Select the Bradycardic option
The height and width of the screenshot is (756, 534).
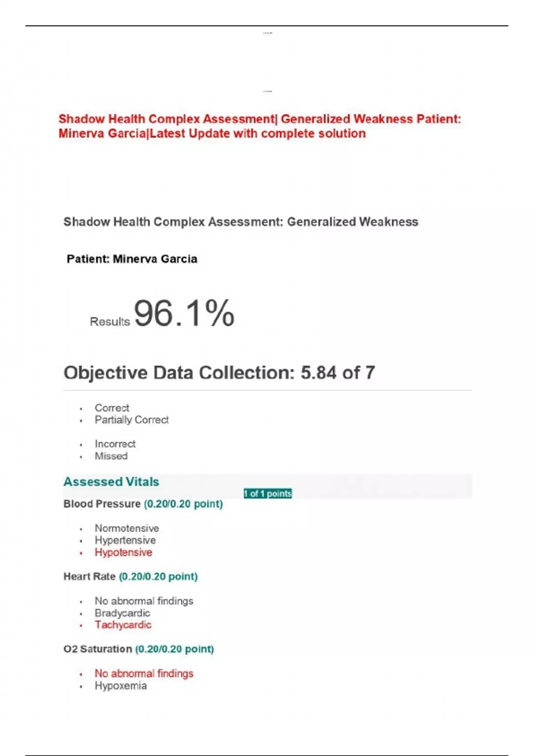point(122,613)
